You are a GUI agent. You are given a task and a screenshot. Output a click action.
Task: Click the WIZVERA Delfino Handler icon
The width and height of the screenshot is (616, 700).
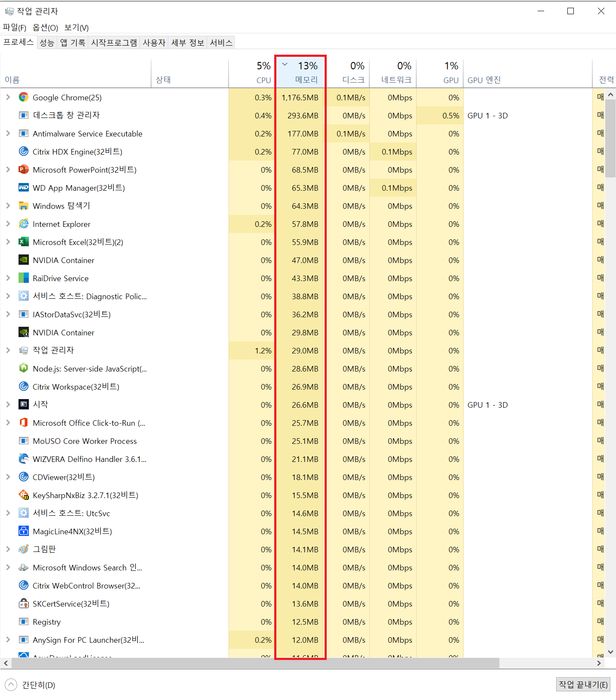pos(24,459)
